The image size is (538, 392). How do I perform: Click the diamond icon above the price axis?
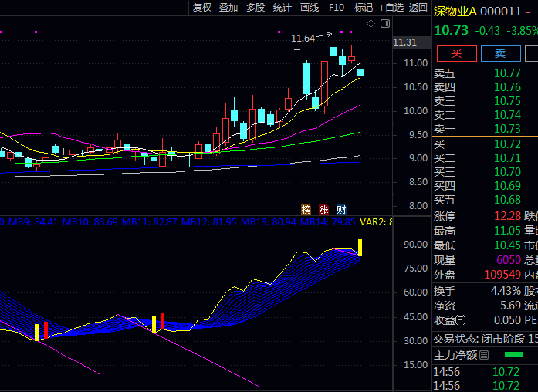[371, 24]
